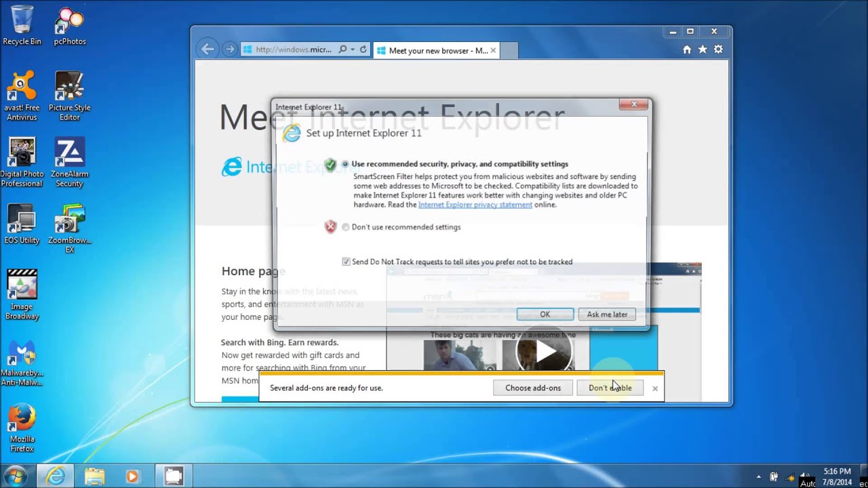Screen dimensions: 868x488
Task: Click Choose add-ons button
Action: (533, 388)
